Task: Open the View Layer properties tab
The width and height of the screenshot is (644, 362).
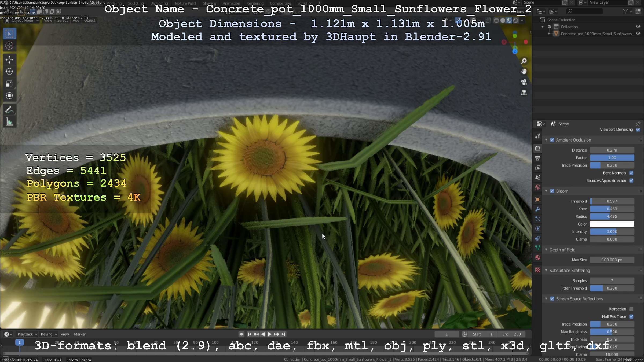Action: [538, 168]
